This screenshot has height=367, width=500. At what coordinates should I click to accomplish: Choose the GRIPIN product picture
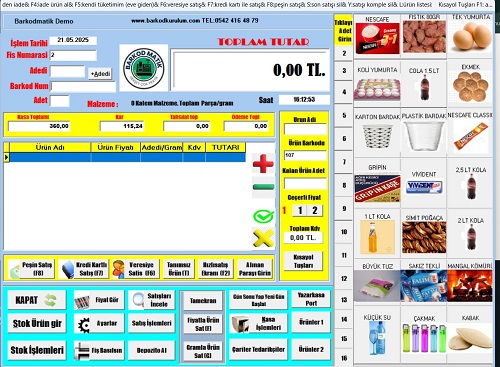377,188
